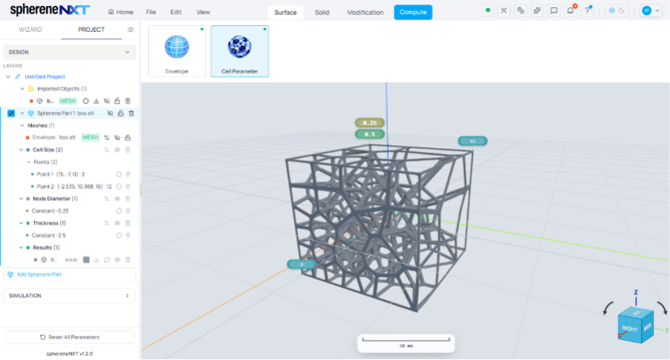Image resolution: width=670 pixels, height=360 pixels.
Task: Click the 0.25 node diameter label in viewport
Action: [x=370, y=123]
